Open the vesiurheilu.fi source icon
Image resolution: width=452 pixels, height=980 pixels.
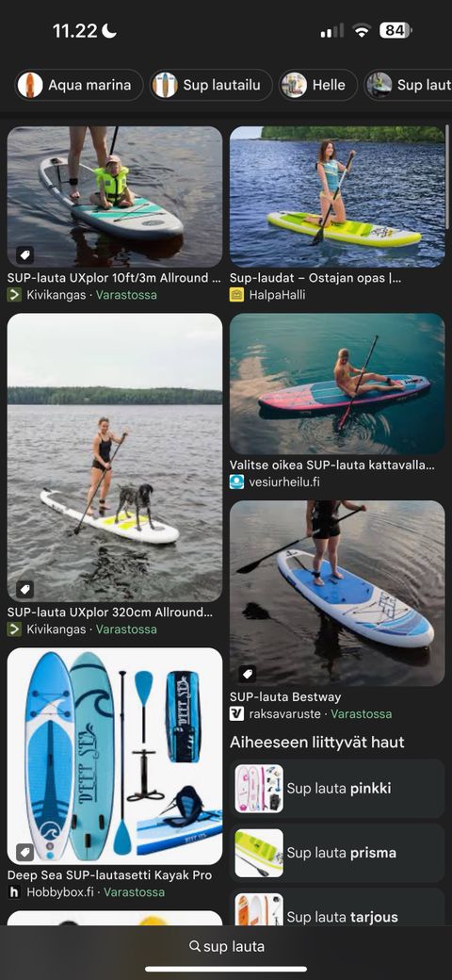pyautogui.click(x=236, y=482)
